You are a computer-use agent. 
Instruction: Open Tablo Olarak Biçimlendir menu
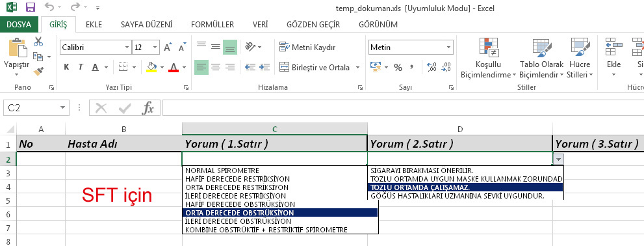click(x=541, y=58)
